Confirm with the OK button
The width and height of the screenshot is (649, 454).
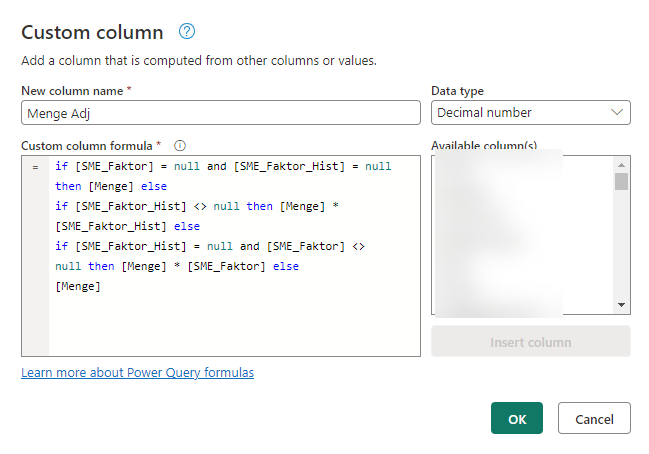coord(517,418)
